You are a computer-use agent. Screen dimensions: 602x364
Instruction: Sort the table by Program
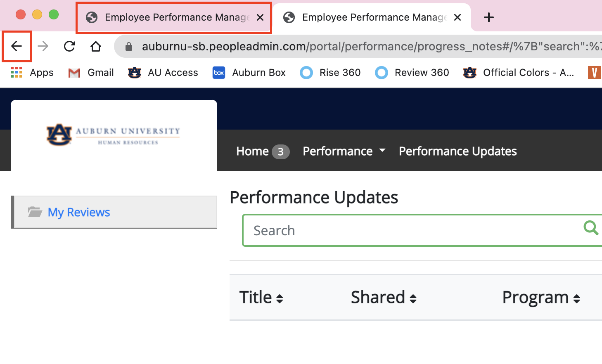(x=541, y=297)
